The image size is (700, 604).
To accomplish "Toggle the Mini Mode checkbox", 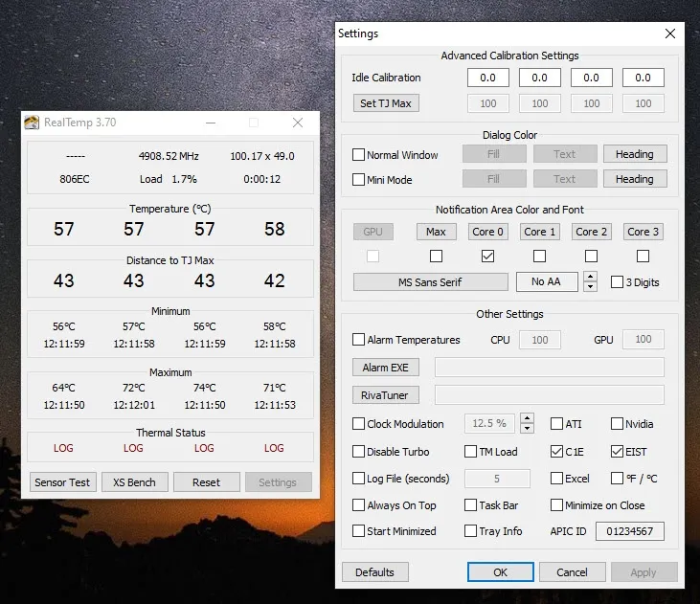I will (x=359, y=179).
